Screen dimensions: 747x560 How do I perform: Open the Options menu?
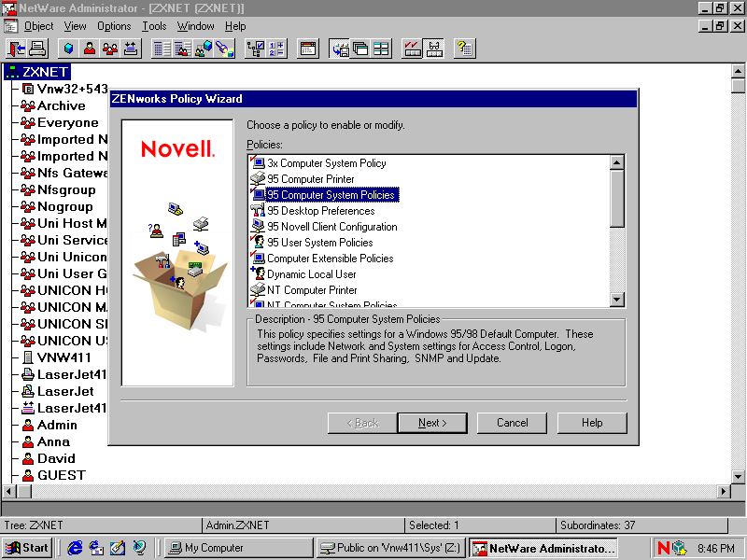[x=114, y=26]
